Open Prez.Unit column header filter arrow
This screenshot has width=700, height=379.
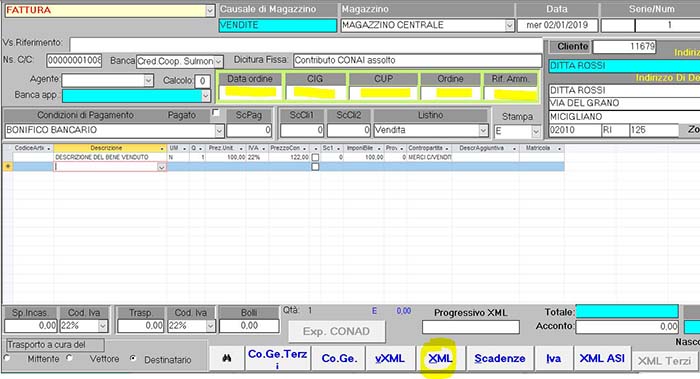click(x=241, y=148)
